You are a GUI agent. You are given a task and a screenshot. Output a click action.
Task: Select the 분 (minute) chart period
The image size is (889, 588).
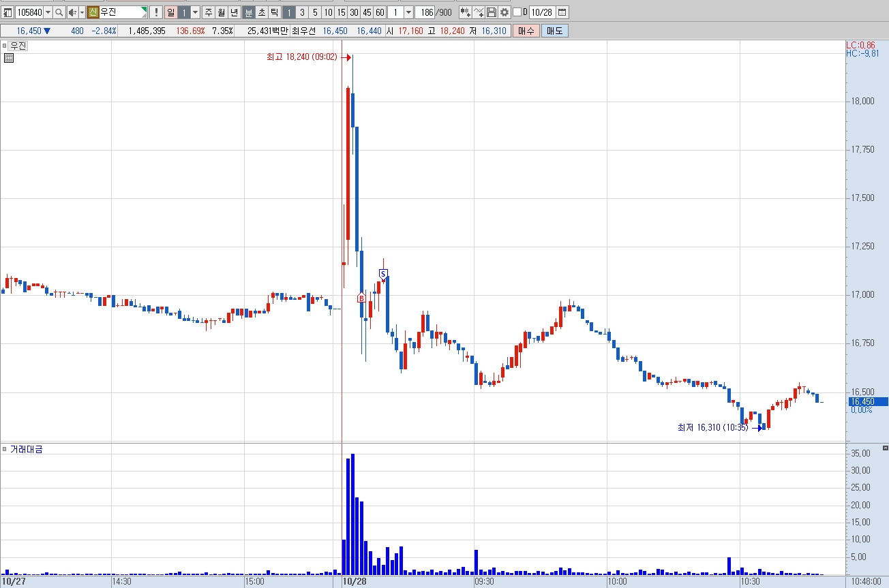coord(249,12)
